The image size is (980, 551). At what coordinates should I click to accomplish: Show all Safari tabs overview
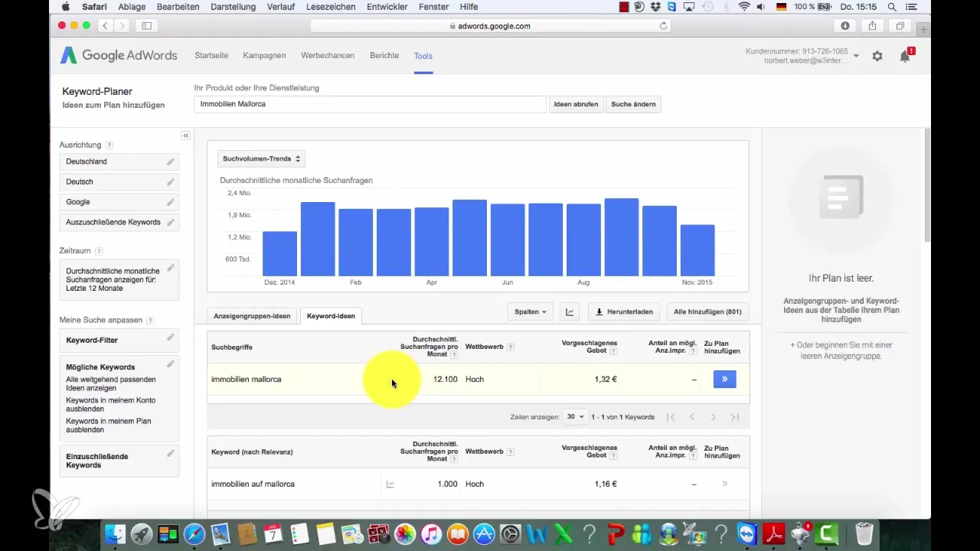pos(900,25)
